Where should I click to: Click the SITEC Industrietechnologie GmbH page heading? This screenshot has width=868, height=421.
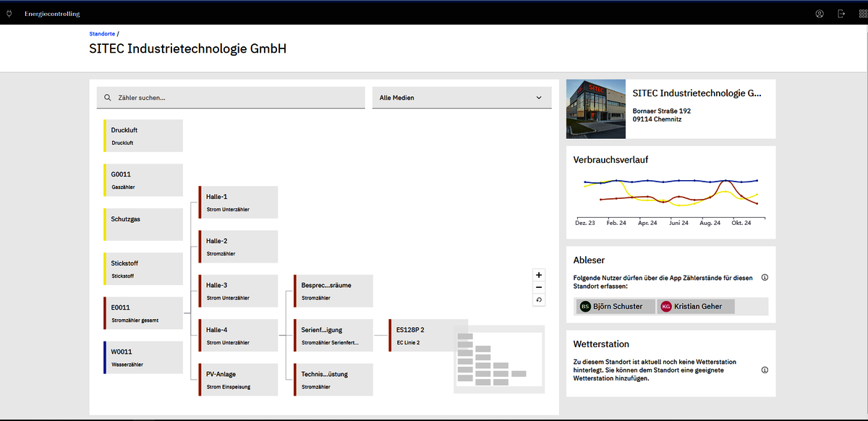(188, 49)
